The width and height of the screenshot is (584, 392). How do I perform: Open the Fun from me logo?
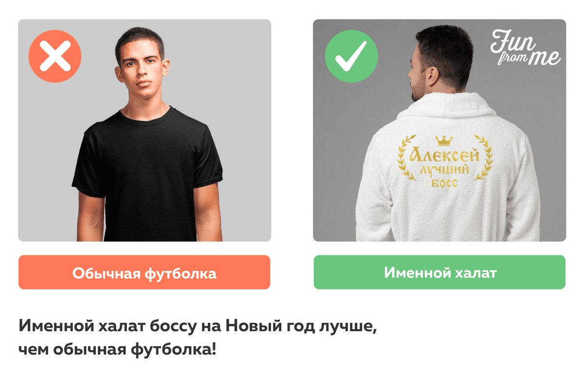(525, 47)
